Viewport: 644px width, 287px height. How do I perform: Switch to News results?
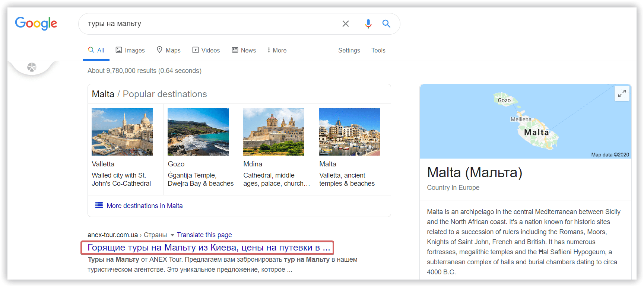(244, 50)
